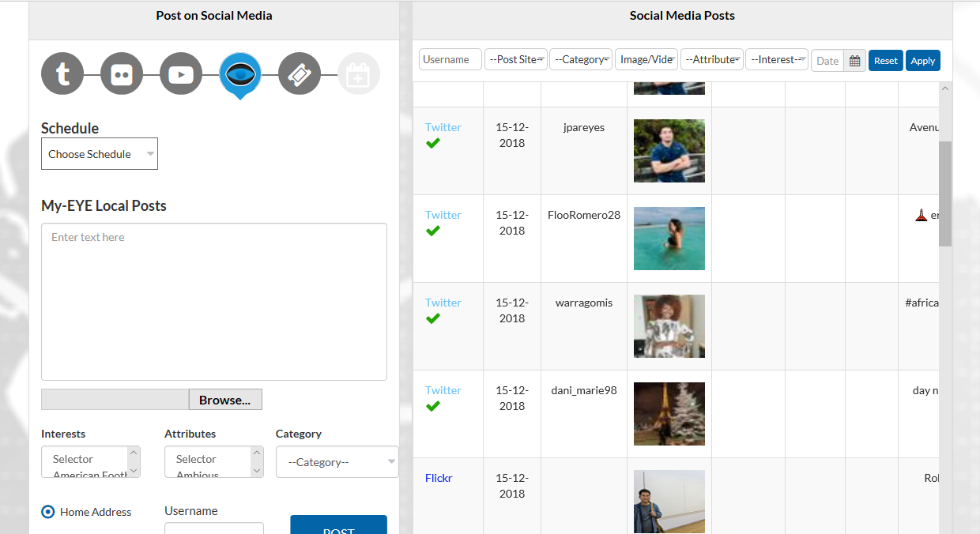
Task: Open Twitter link in jpareyes row
Action: coord(443,127)
